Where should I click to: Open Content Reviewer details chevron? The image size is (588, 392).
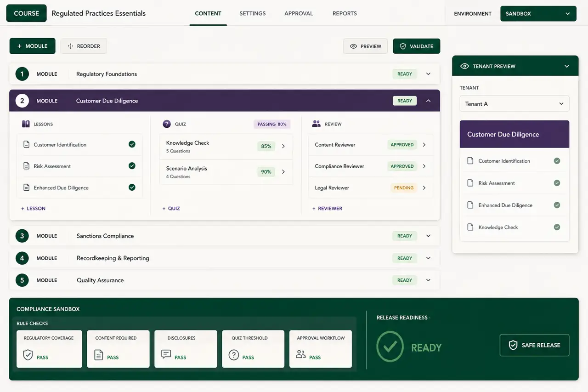(424, 145)
